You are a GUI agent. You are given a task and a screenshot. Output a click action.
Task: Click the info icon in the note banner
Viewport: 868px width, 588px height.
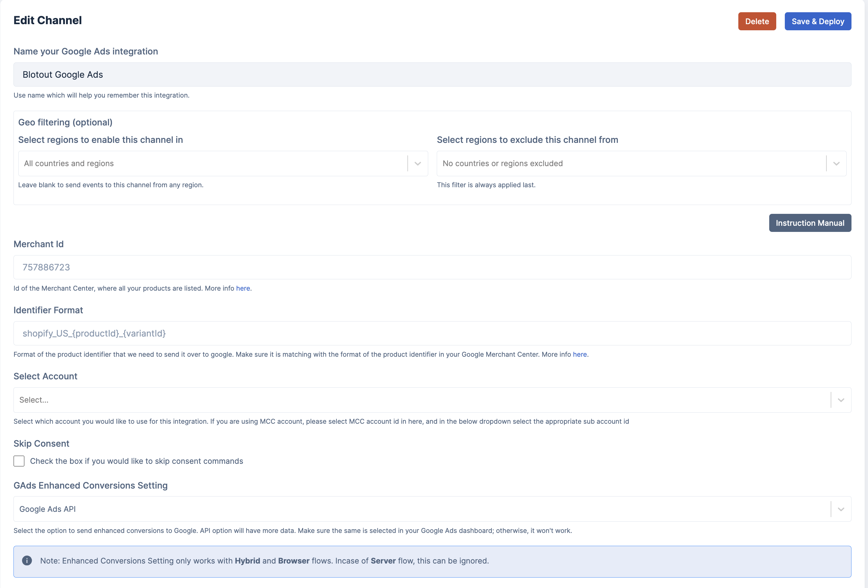coord(27,561)
